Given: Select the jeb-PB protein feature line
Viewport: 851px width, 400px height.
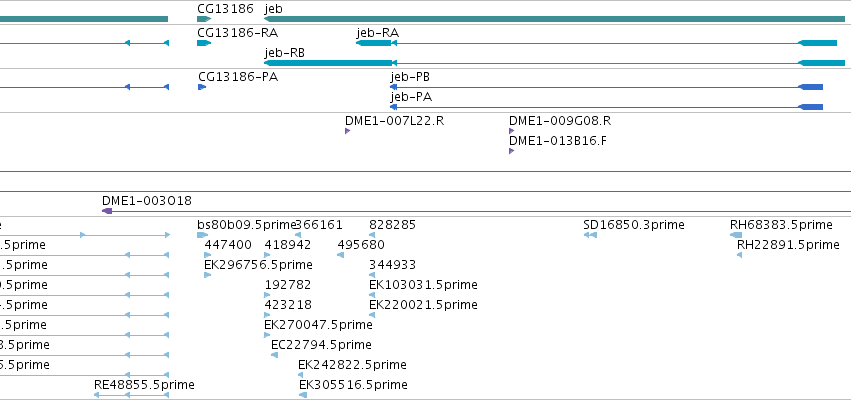Looking at the screenshot, I should (x=607, y=87).
